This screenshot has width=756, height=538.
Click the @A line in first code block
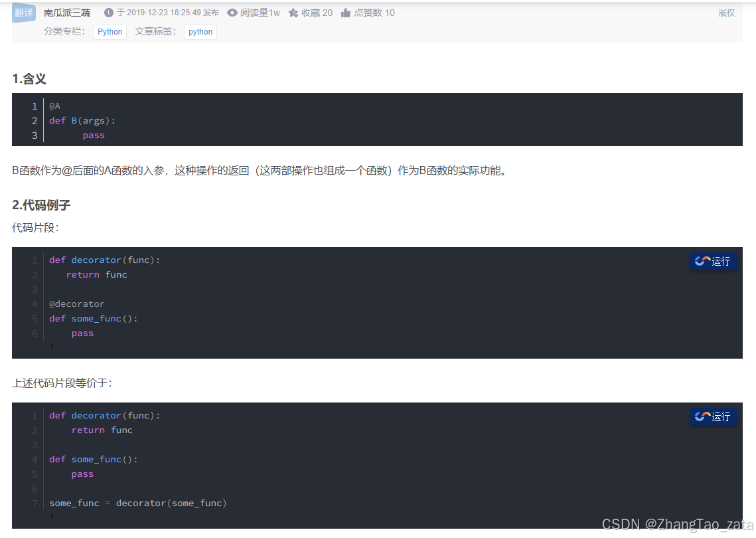click(54, 106)
